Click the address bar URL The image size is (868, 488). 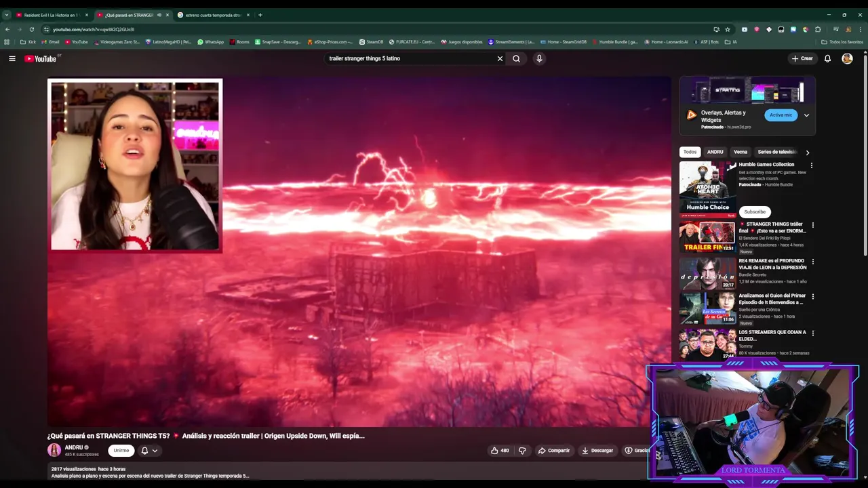coord(94,29)
